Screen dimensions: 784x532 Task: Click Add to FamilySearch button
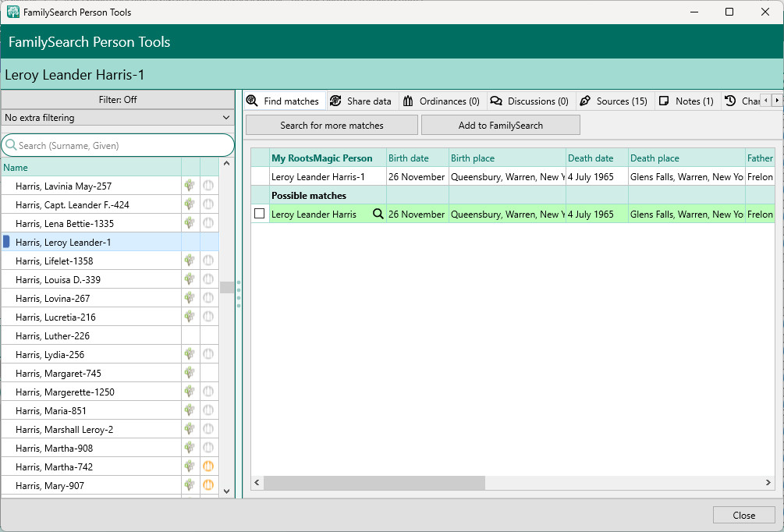click(x=500, y=125)
